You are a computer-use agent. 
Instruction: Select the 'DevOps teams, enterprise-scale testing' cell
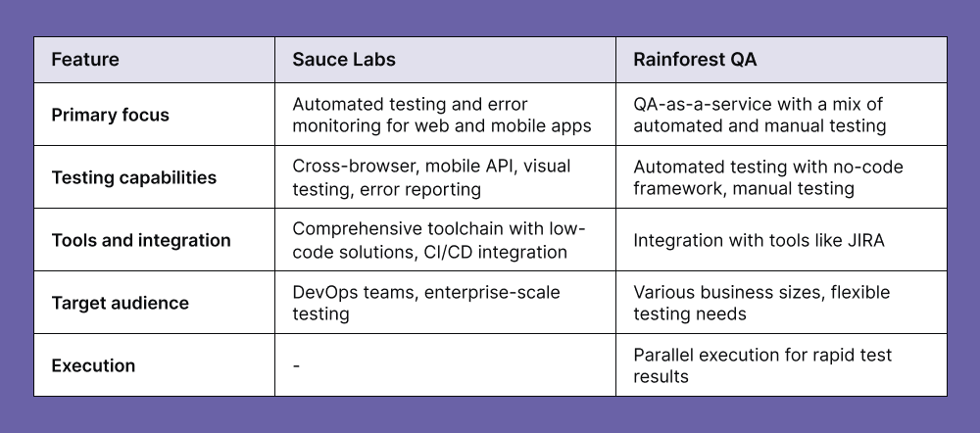420,303
